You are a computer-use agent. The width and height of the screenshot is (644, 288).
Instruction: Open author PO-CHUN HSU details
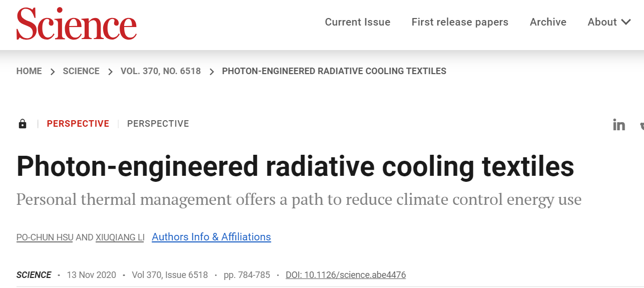pyautogui.click(x=45, y=237)
